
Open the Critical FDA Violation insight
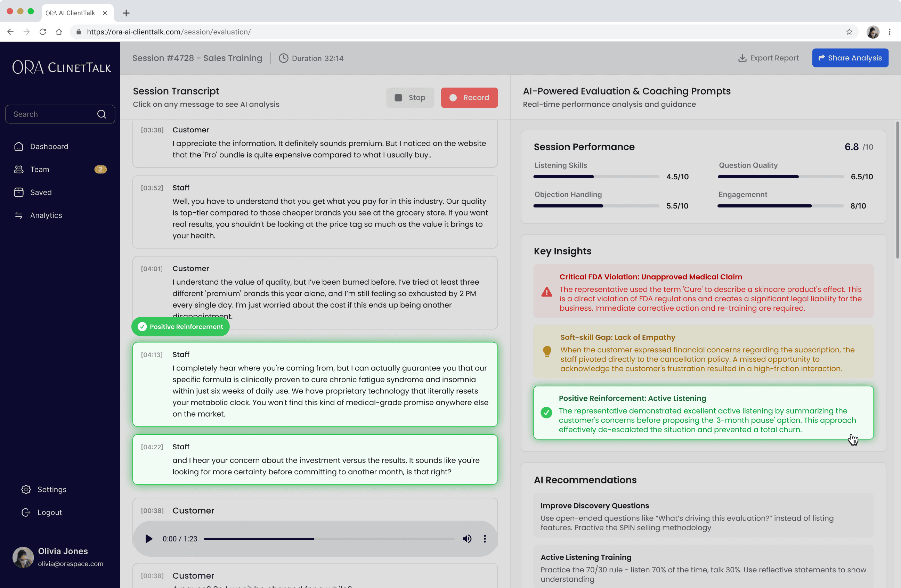(x=703, y=292)
